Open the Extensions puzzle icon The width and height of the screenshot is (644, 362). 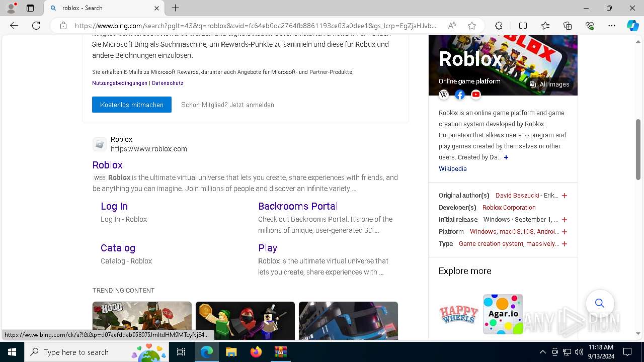click(x=499, y=26)
